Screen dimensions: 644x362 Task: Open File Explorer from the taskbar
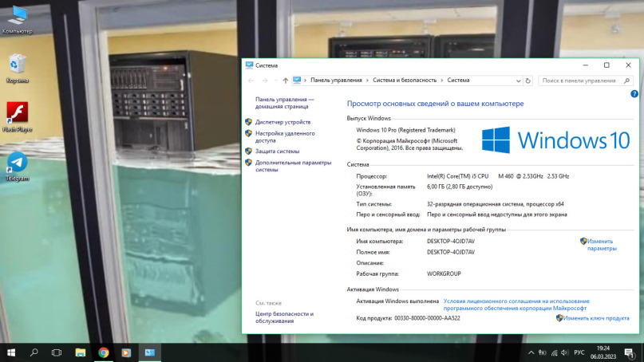[x=80, y=352]
